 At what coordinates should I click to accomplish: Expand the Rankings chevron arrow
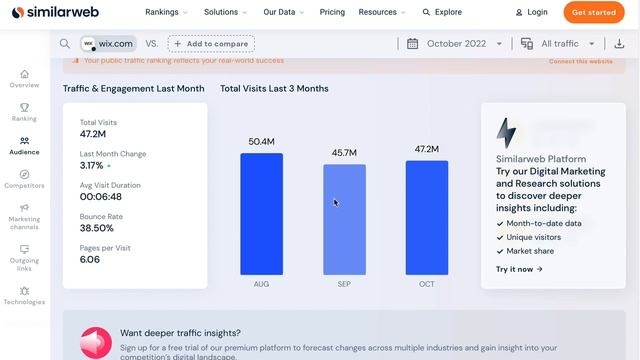(185, 13)
